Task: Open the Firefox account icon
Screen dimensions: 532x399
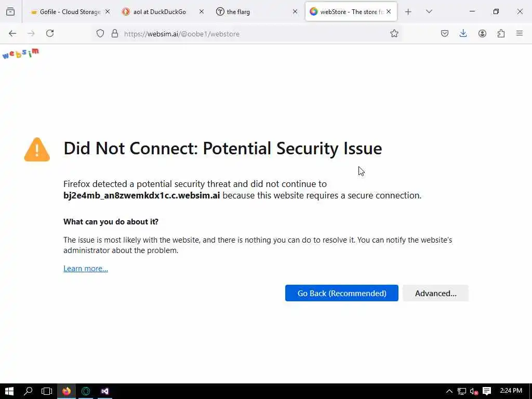Action: (x=482, y=33)
